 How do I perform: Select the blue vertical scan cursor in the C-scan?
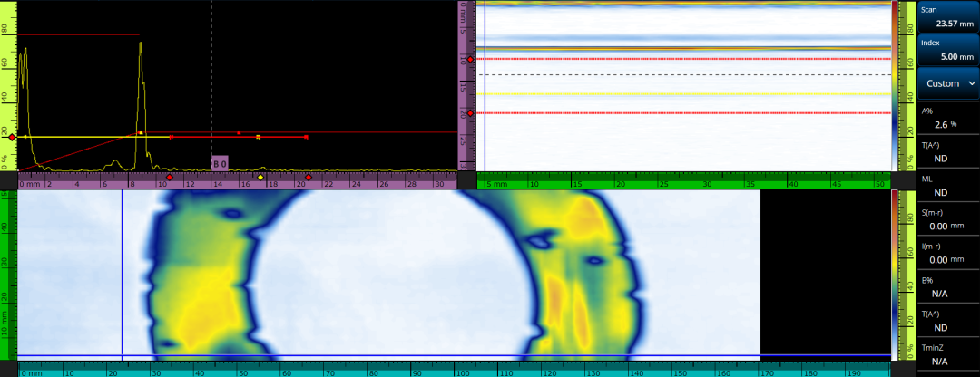122,275
